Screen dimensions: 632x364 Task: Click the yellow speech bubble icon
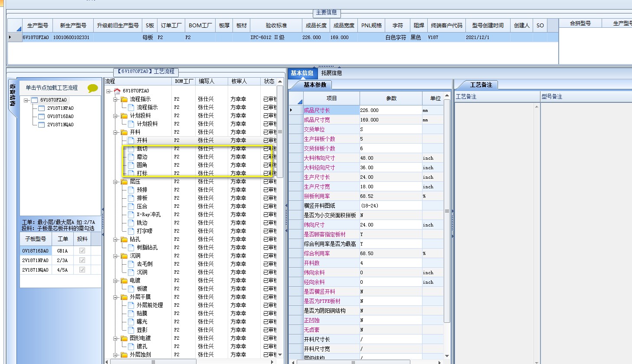pyautogui.click(x=92, y=88)
